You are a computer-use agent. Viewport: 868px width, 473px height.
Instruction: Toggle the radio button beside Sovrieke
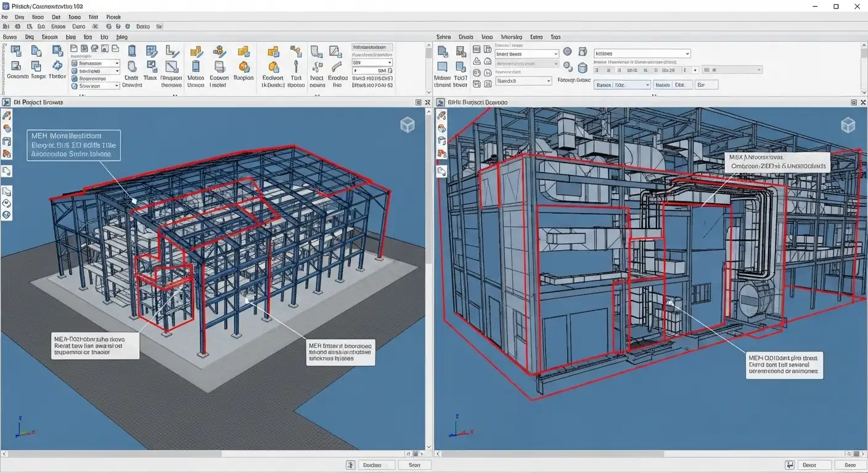tap(75, 71)
